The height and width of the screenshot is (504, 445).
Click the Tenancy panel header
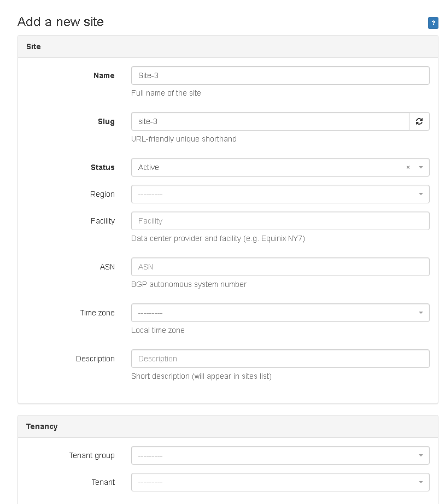[42, 426]
